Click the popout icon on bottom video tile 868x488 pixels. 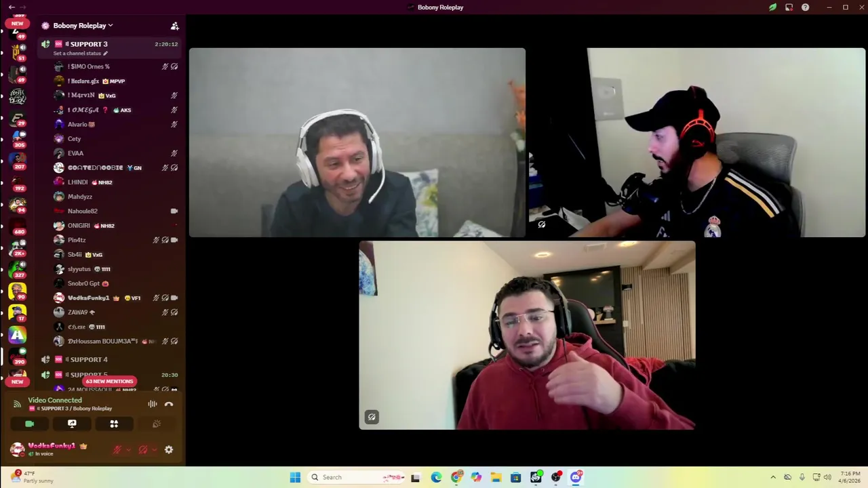coord(372,417)
